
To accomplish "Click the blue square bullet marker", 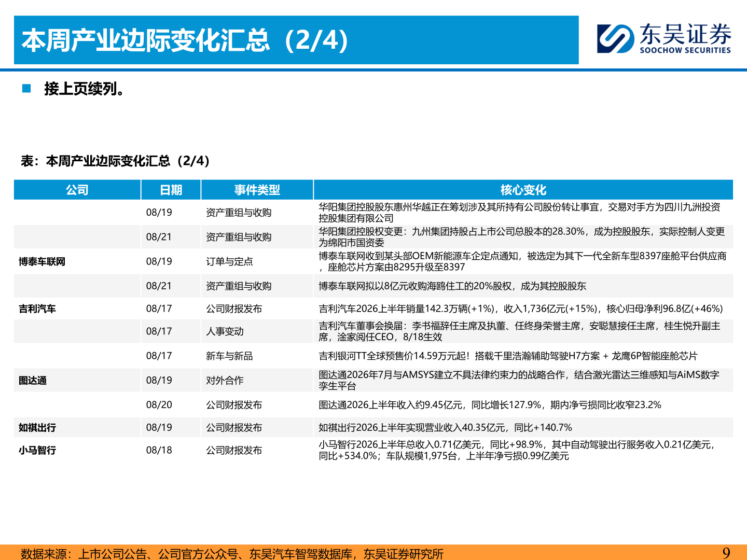I will click(26, 89).
